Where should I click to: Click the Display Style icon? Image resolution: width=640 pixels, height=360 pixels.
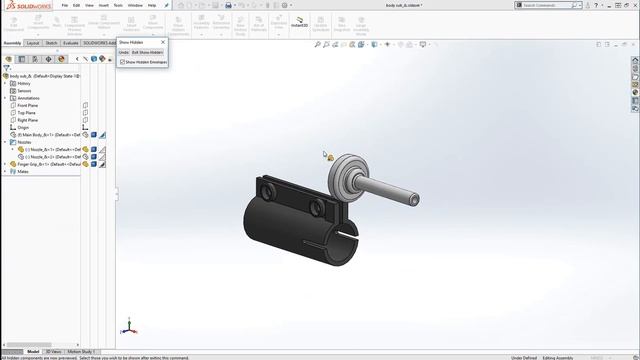click(374, 44)
